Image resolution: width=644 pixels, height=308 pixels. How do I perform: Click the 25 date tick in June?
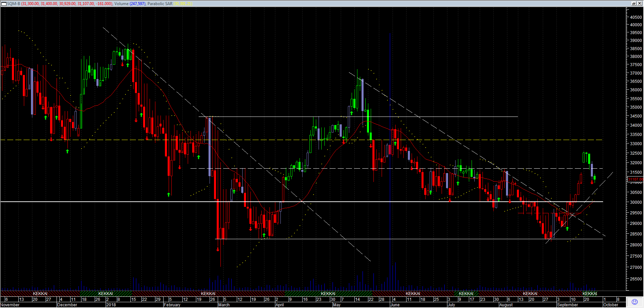(x=436, y=299)
